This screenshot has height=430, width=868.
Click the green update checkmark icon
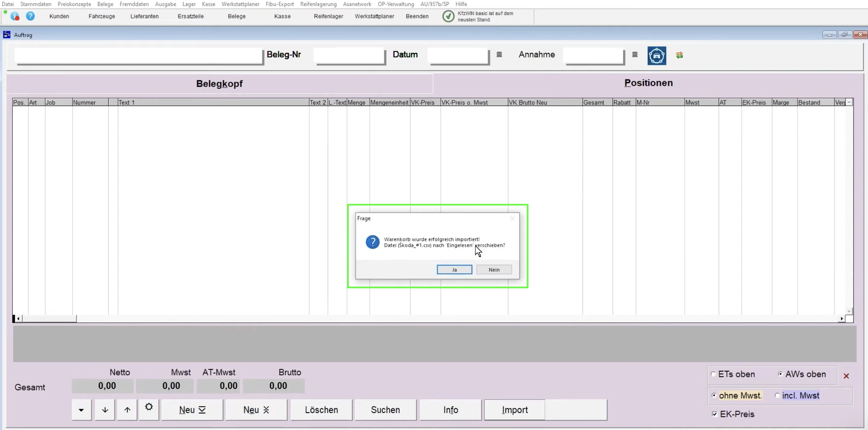click(448, 16)
